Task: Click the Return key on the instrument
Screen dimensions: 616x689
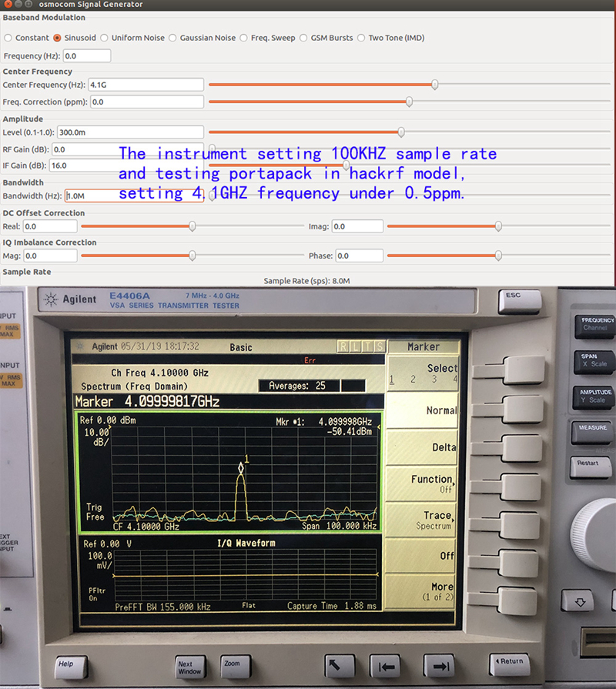Action: [x=510, y=664]
